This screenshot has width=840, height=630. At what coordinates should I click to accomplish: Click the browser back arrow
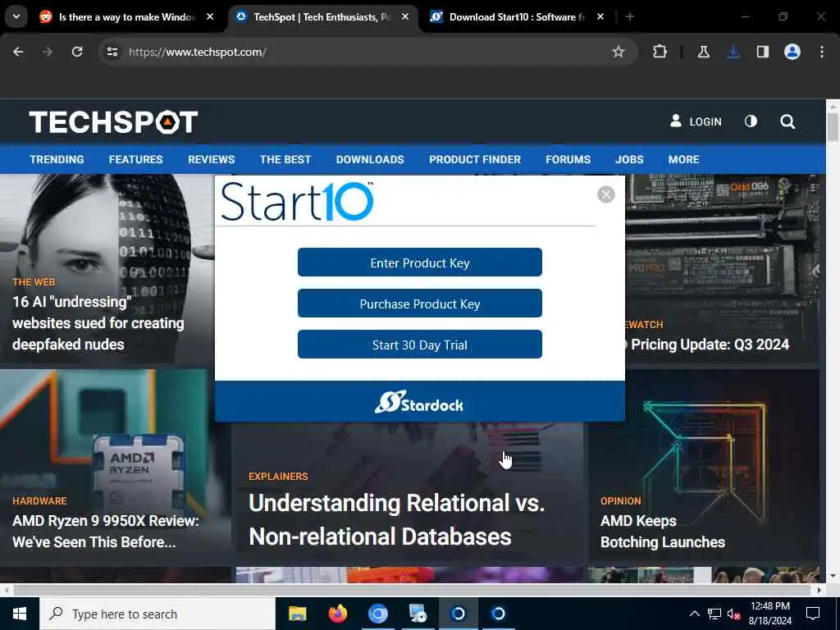tap(18, 52)
